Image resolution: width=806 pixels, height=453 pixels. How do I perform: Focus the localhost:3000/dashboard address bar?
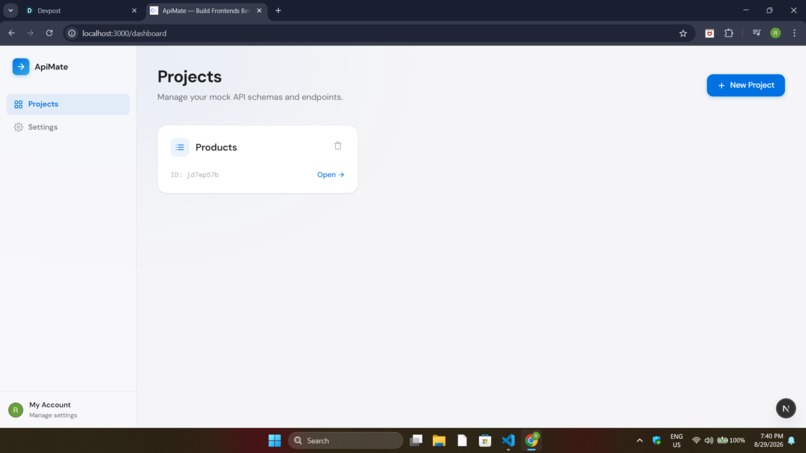(x=378, y=33)
